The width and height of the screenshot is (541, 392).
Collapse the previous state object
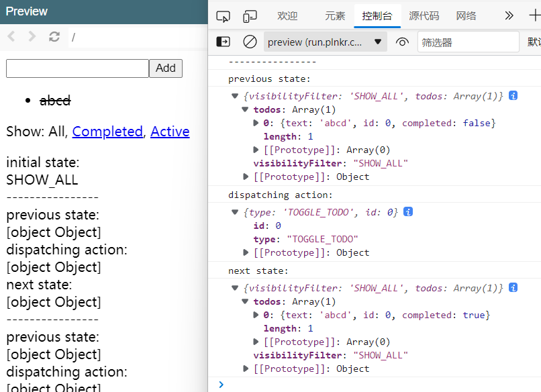pyautogui.click(x=235, y=96)
